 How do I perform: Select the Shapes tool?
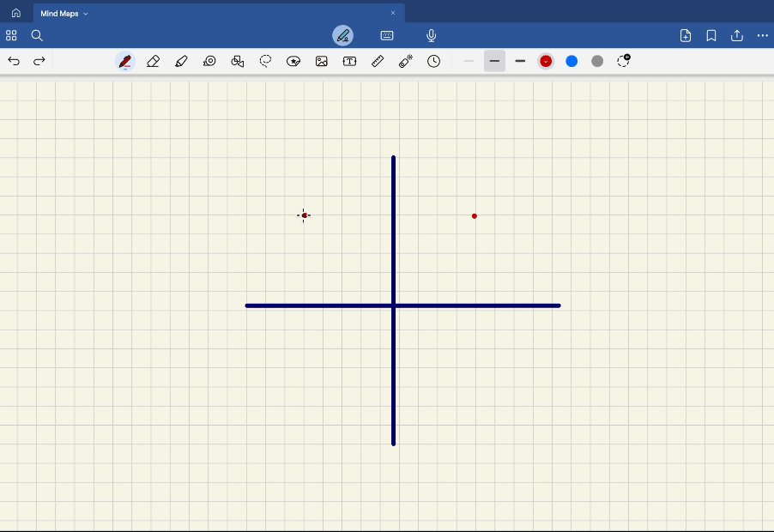pyautogui.click(x=238, y=62)
